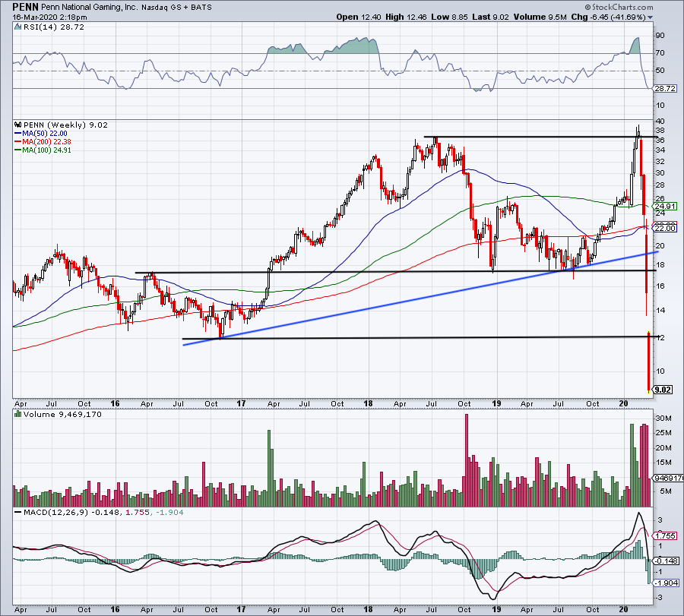Click the red MA(200) legend line marker

(x=18, y=142)
